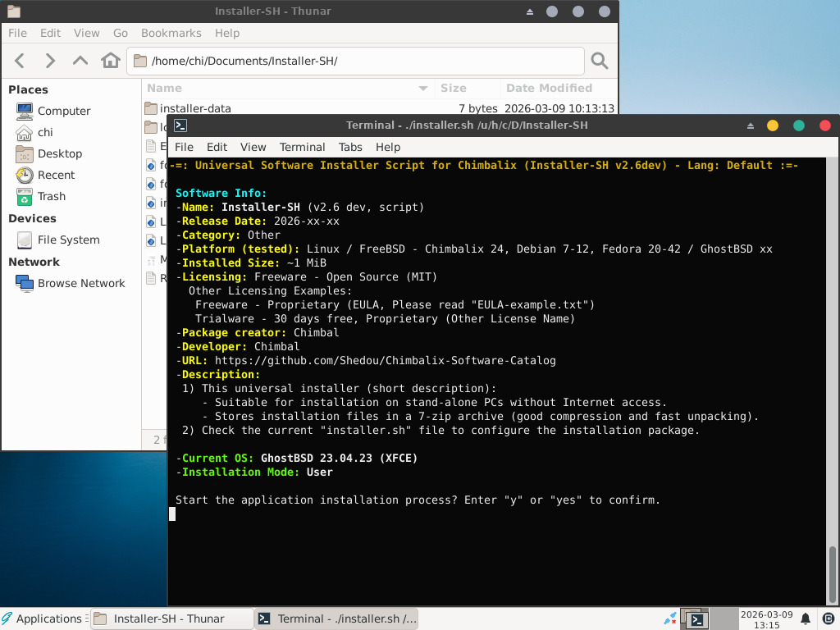Image resolution: width=840 pixels, height=630 pixels.
Task: Click the forward navigation arrow
Action: [50, 61]
